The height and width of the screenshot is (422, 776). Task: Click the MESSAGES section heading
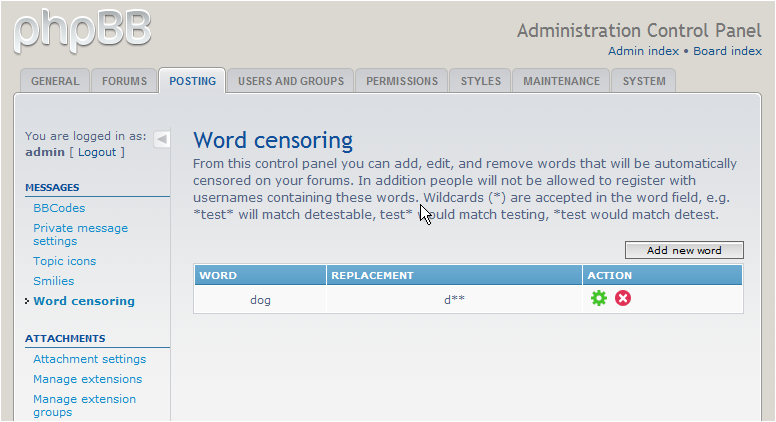pyautogui.click(x=52, y=188)
